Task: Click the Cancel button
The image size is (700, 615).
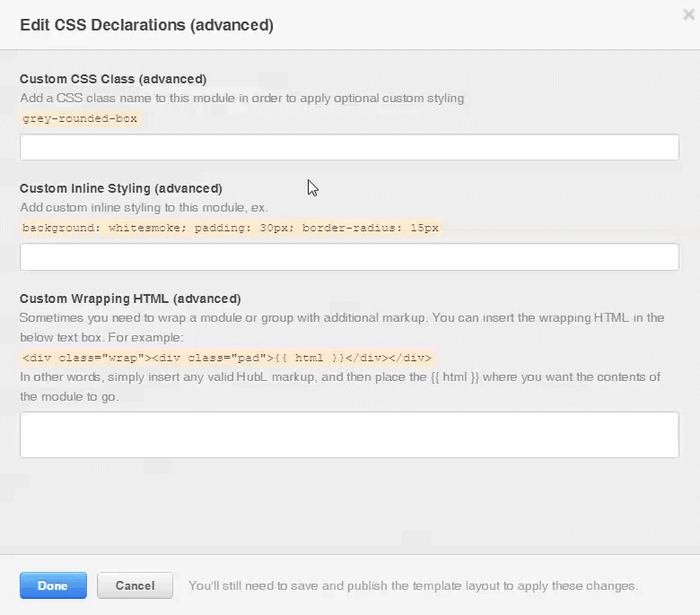Action: (135, 585)
